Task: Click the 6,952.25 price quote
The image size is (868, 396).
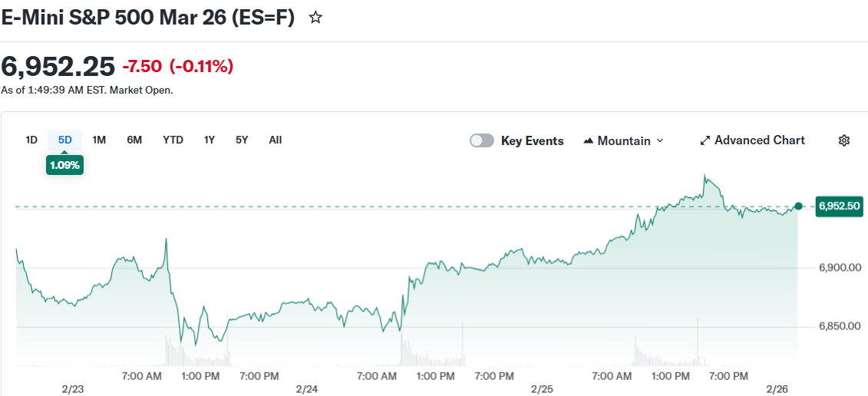Action: coord(58,67)
